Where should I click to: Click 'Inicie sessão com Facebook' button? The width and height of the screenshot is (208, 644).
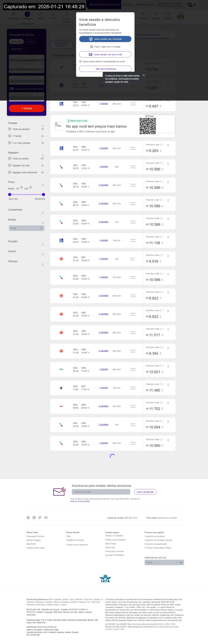coord(105,39)
